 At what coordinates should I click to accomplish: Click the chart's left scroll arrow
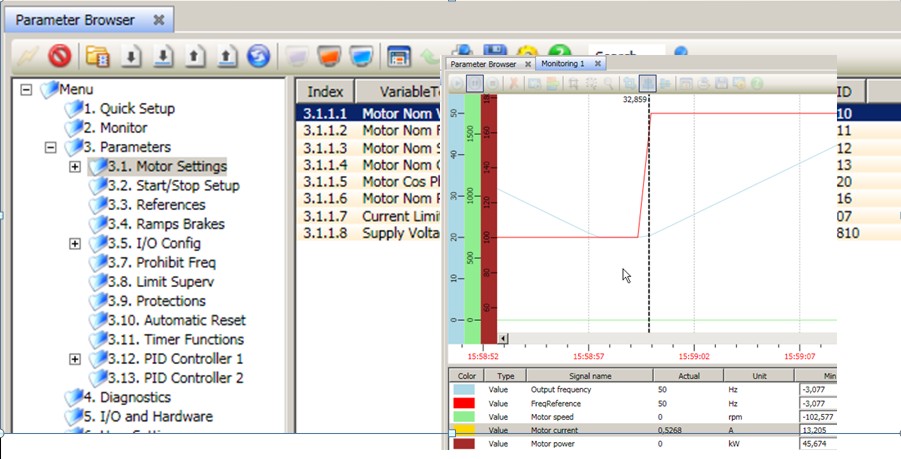[503, 338]
